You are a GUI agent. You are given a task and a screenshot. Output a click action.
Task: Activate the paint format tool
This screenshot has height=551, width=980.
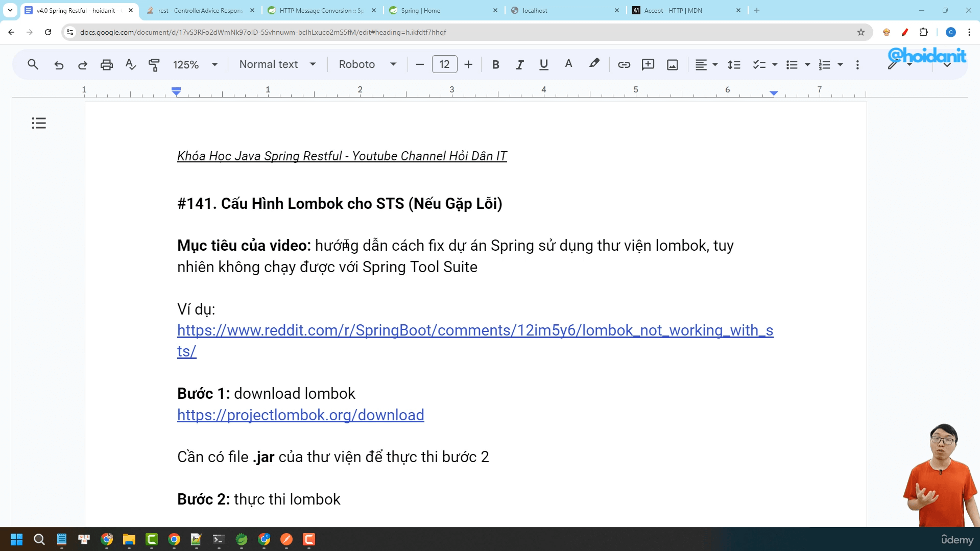point(154,65)
